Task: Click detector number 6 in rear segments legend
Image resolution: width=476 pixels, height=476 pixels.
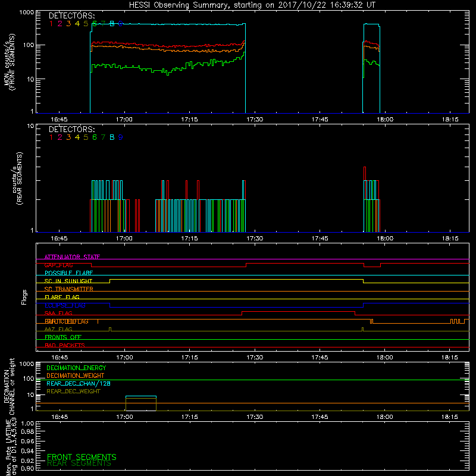Action: pyautogui.click(x=95, y=137)
